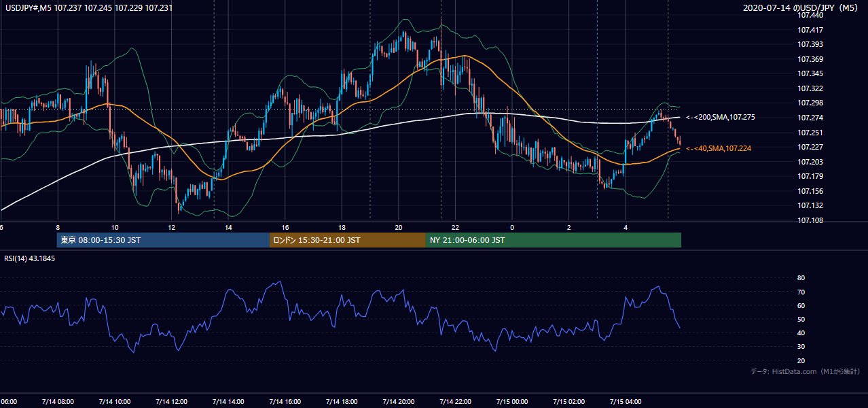868x408 pixels.
Task: Click the 200 SMA label reading 107.275
Action: [720, 118]
